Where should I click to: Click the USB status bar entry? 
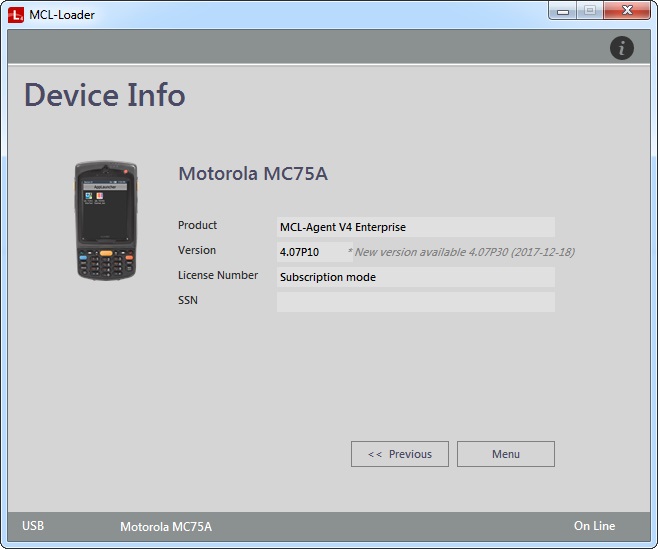pyautogui.click(x=33, y=526)
